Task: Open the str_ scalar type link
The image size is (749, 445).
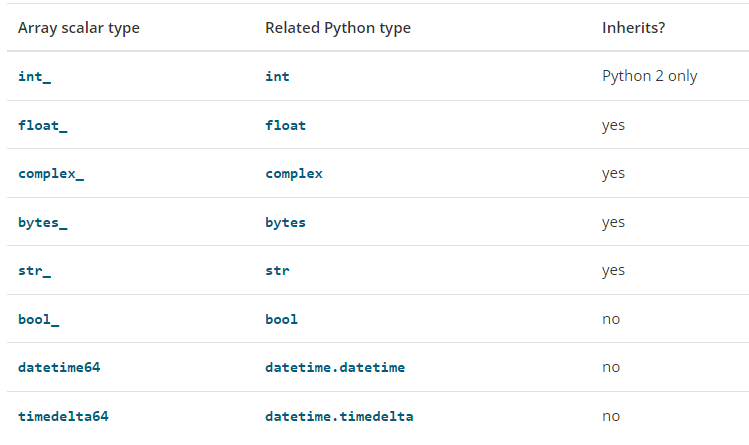Action: (34, 270)
